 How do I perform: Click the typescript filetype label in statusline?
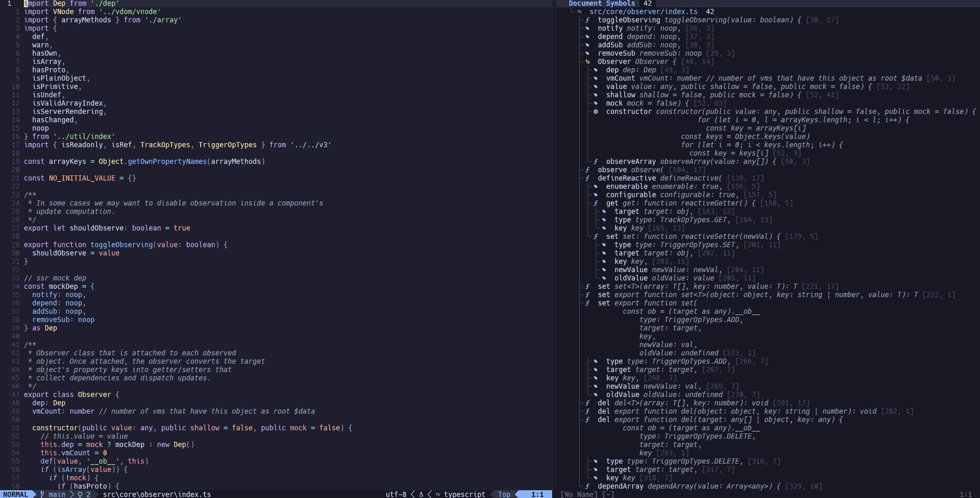464,494
